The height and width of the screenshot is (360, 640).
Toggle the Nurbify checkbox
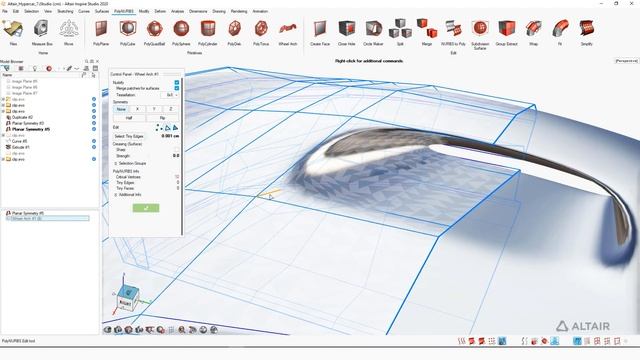[177, 82]
